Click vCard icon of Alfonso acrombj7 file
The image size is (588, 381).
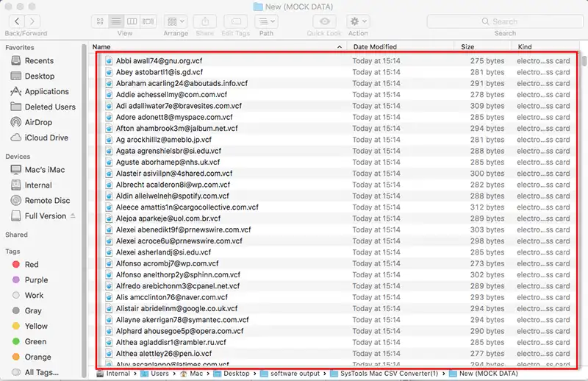(x=109, y=263)
